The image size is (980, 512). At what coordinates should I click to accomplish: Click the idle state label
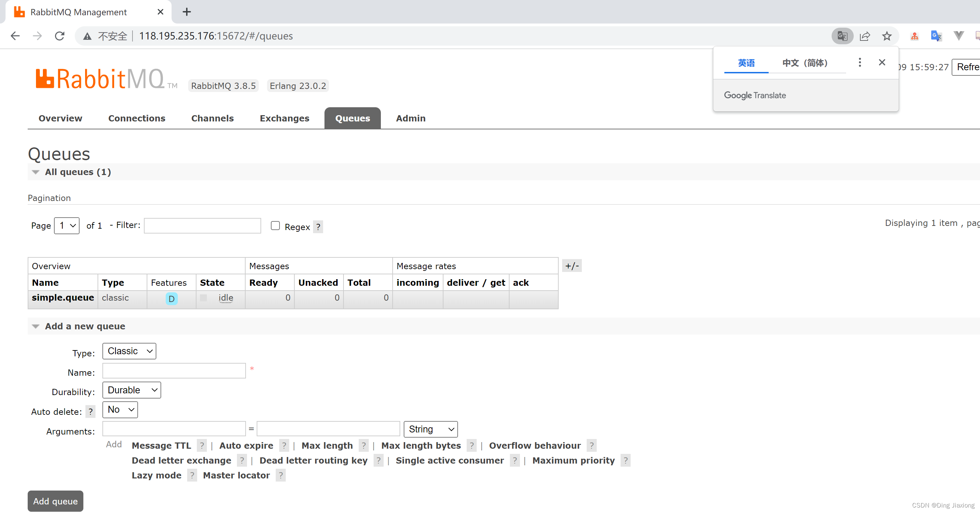point(226,298)
